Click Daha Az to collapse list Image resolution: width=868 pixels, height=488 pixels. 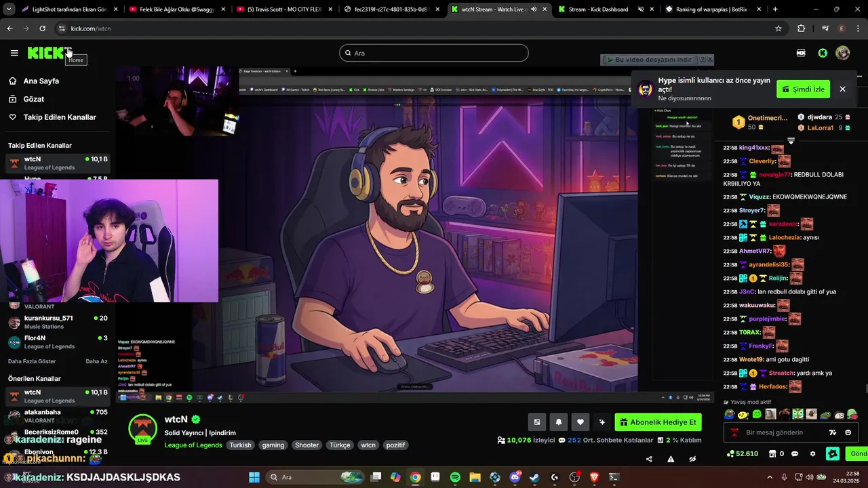pos(96,361)
